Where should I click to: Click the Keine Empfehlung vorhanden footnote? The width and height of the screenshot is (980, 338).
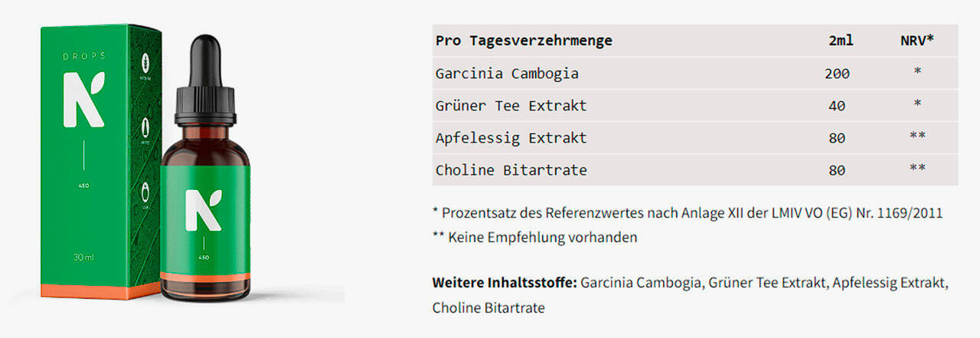(x=534, y=237)
